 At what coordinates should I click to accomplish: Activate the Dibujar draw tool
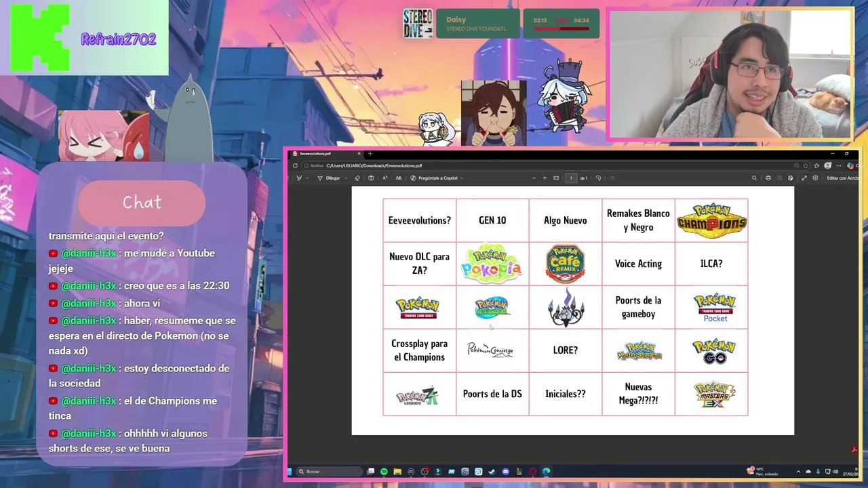click(330, 178)
